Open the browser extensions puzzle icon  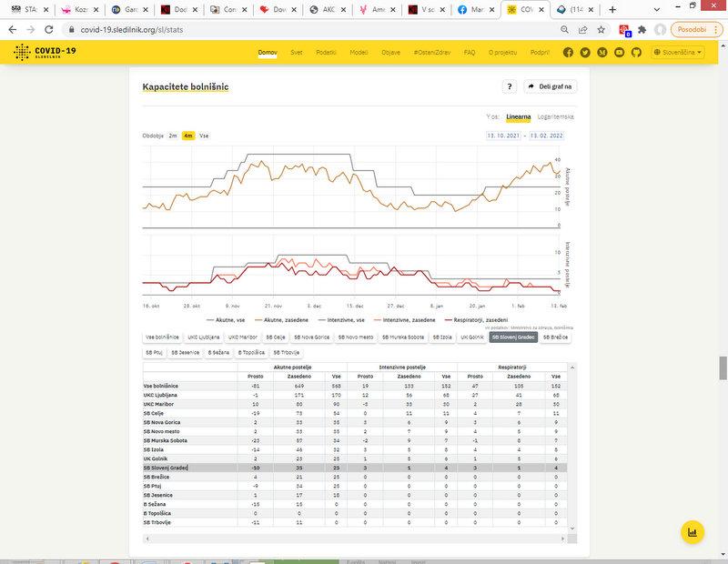pos(642,29)
